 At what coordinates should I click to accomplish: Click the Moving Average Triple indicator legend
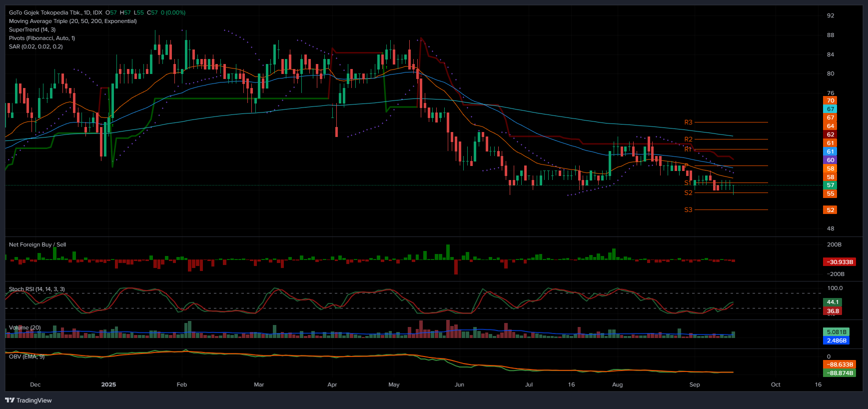click(x=73, y=21)
